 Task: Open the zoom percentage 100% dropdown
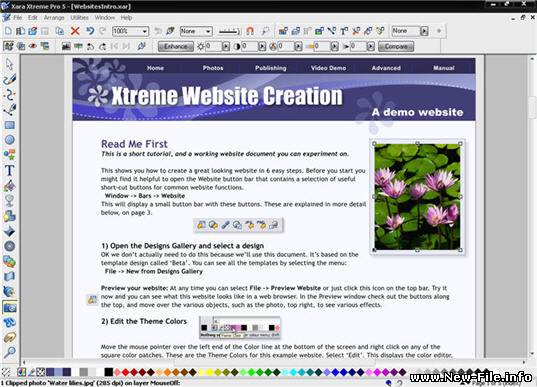click(x=145, y=32)
